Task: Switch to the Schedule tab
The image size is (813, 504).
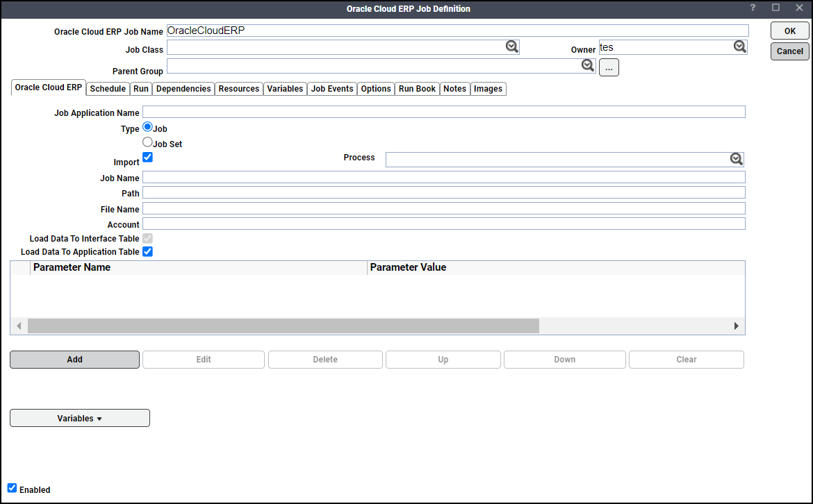Action: [x=107, y=89]
